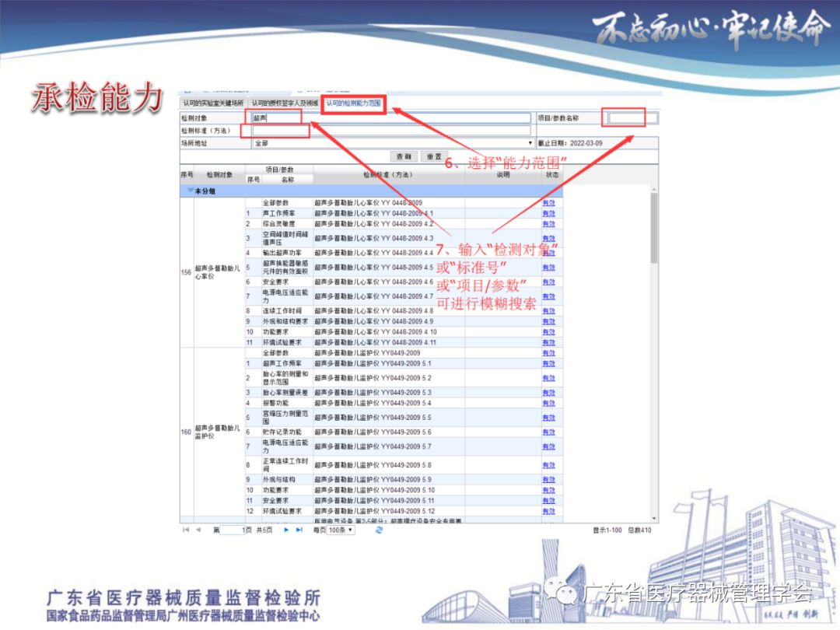The image size is (840, 630).
Task: Click 有效 link for 声工作频率 row
Action: [548, 213]
